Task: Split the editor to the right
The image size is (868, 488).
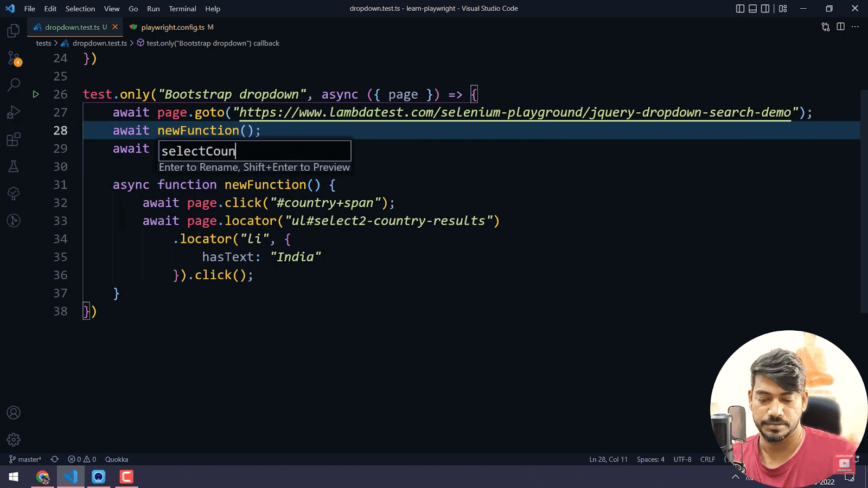Action: tap(841, 27)
